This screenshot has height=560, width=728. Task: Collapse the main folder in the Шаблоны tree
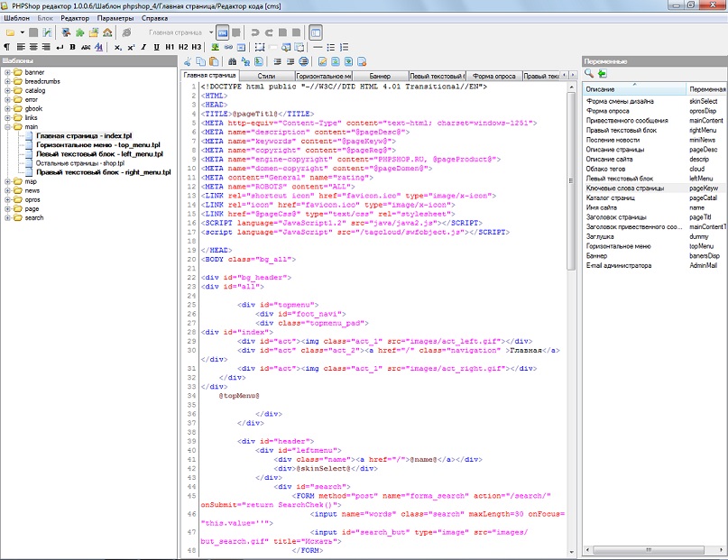click(8, 125)
